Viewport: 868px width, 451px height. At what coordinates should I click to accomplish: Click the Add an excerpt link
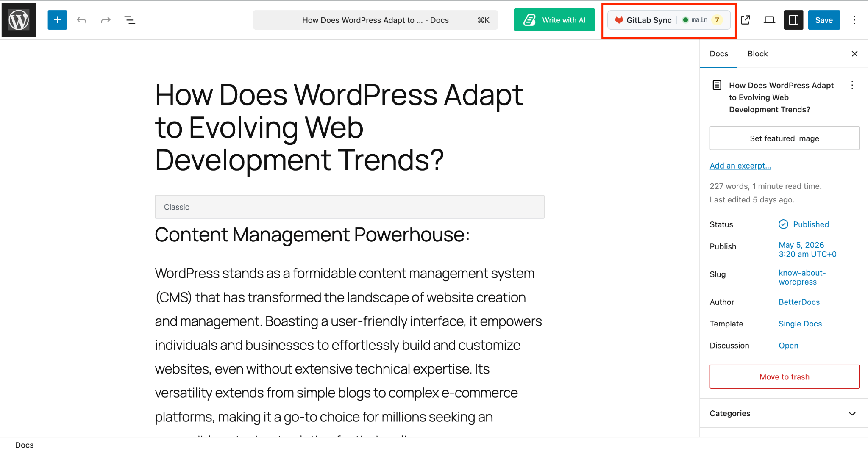[x=740, y=166]
